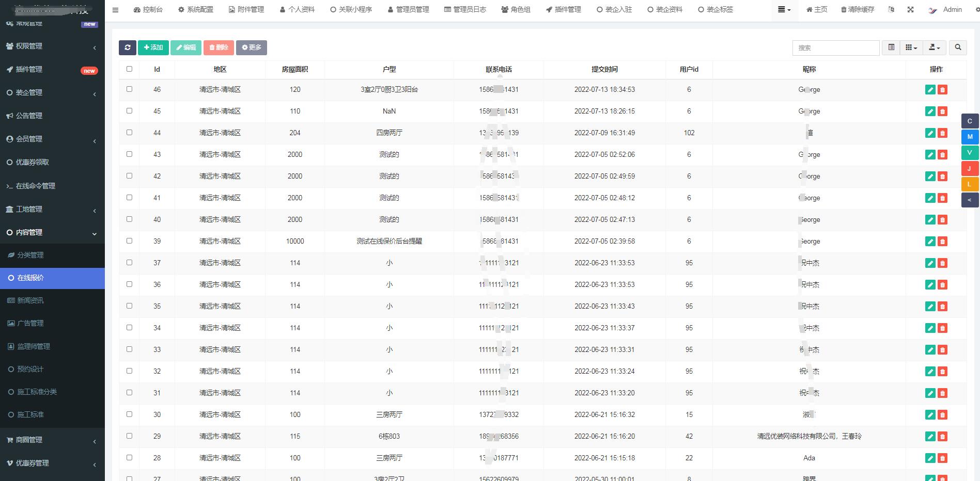Click the magnifier advanced search icon
Viewport: 980px width, 481px height.
[x=958, y=47]
